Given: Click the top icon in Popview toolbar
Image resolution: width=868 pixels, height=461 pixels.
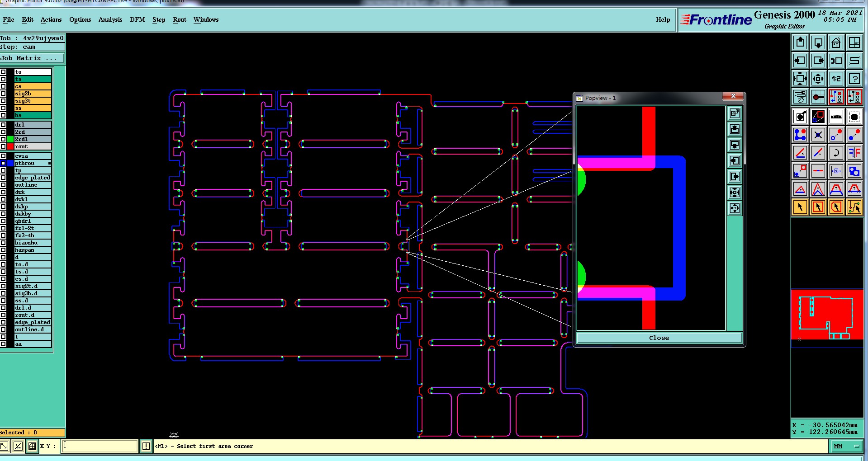Looking at the screenshot, I should 735,113.
